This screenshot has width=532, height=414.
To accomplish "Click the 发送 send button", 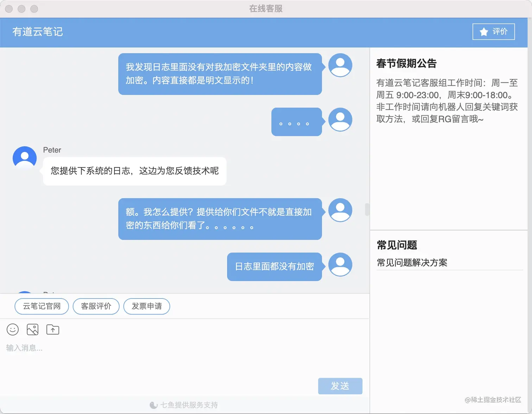I will 340,386.
